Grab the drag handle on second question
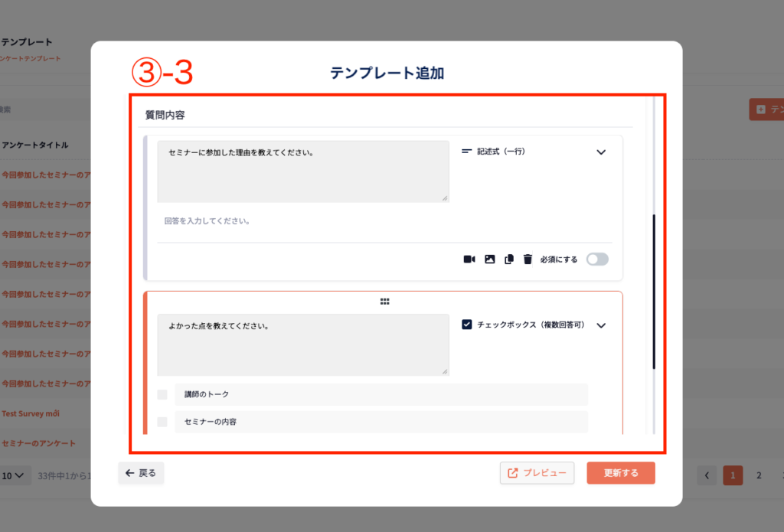Viewport: 784px width, 532px height. 384,302
